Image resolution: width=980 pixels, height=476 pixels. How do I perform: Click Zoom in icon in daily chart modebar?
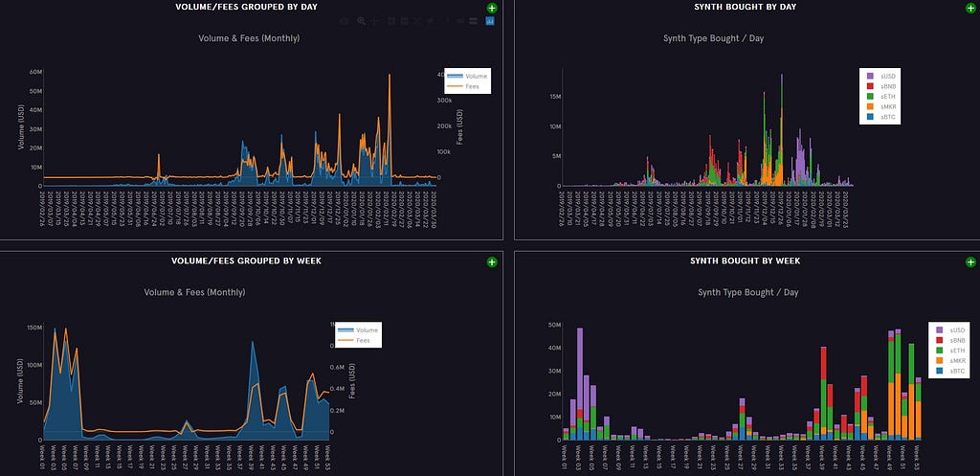click(x=390, y=21)
